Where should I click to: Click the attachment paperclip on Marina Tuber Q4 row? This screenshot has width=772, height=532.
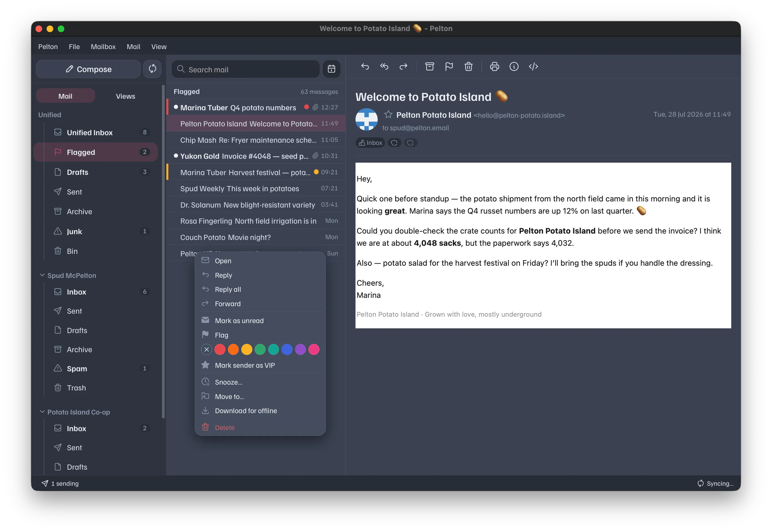pyautogui.click(x=315, y=107)
